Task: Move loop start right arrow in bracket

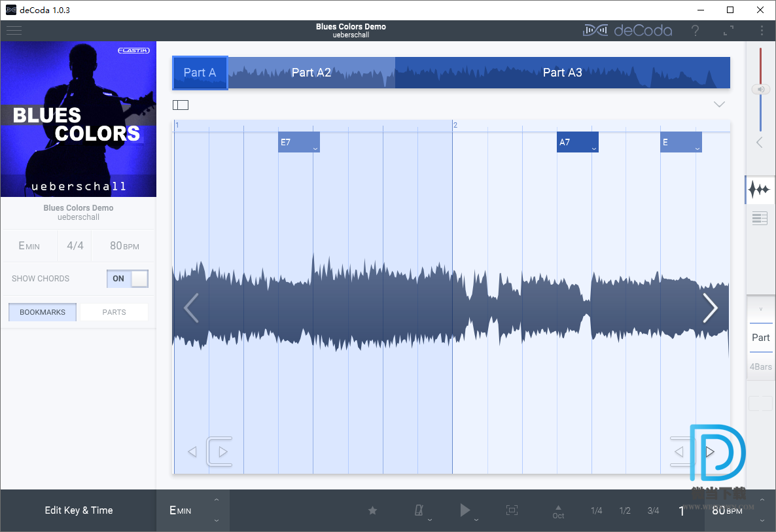Action: tap(222, 452)
